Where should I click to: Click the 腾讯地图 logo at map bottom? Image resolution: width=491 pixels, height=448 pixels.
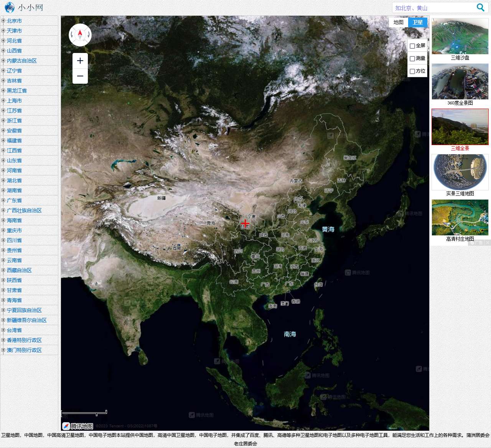tap(78, 426)
